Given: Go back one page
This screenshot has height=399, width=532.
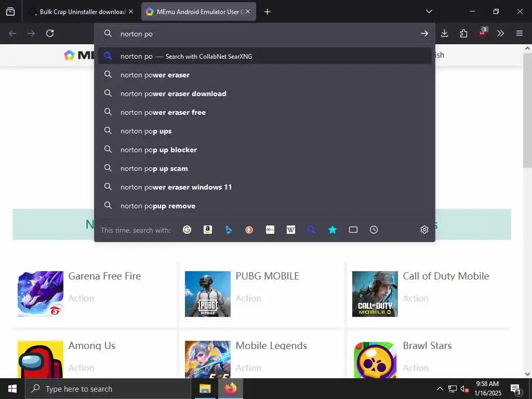Looking at the screenshot, I should [12, 33].
